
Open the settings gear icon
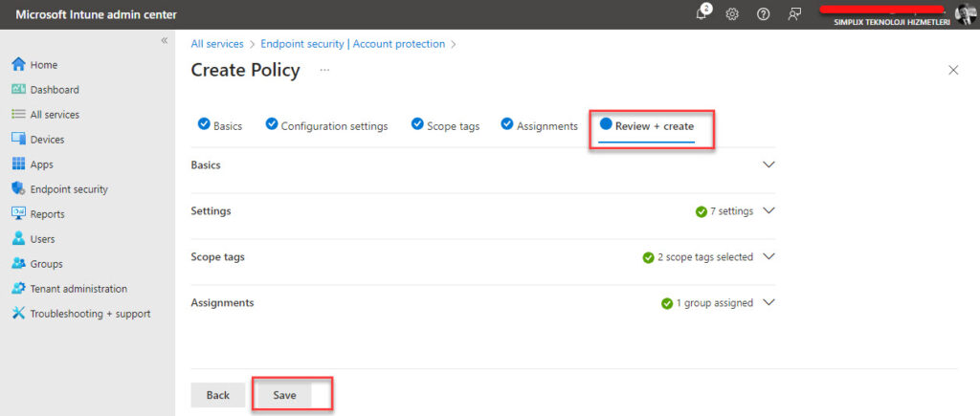(x=732, y=14)
